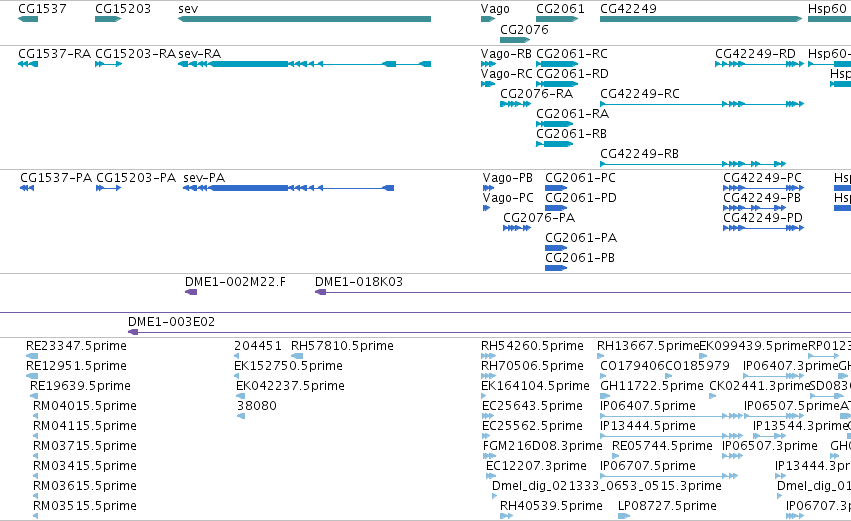This screenshot has width=851, height=521.
Task: Click the IP06507.3prime EST
Action: [x=733, y=457]
